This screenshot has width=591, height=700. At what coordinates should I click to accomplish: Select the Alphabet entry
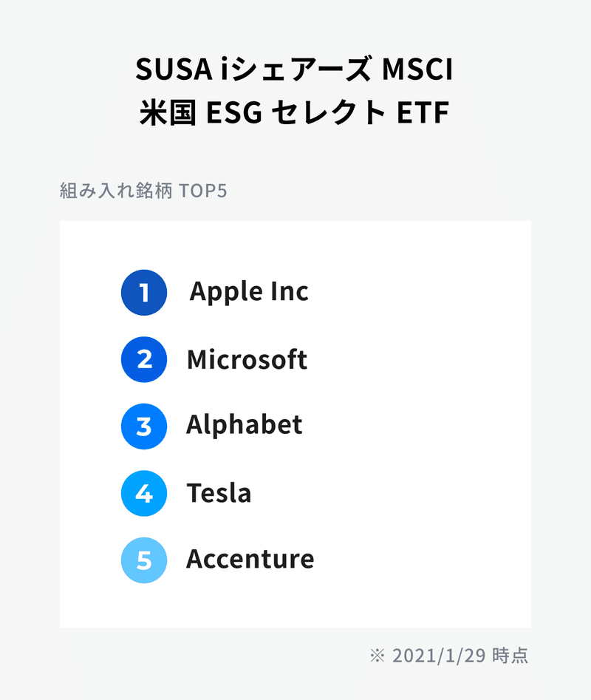tap(245, 424)
